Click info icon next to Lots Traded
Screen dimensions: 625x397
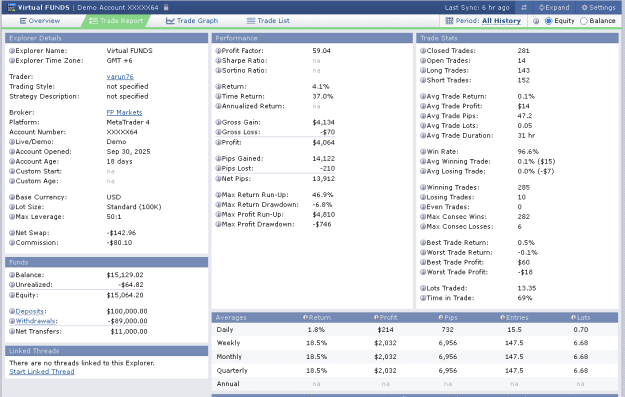(x=423, y=288)
